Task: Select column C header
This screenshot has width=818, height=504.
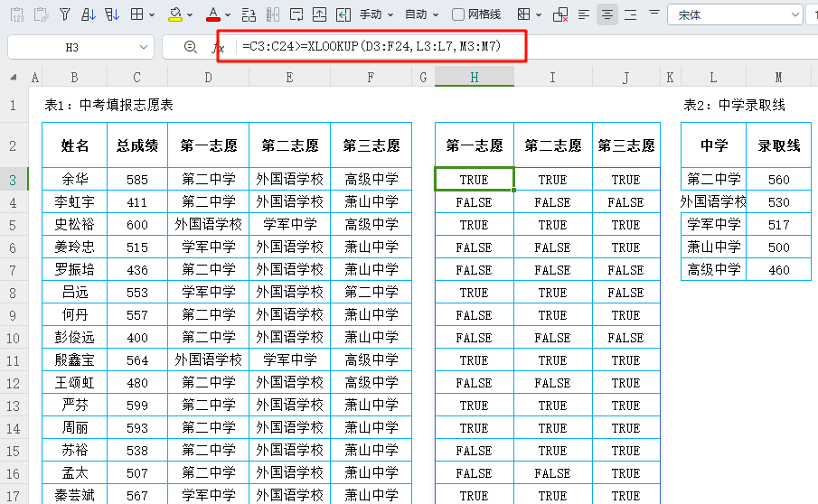Action: (136, 78)
